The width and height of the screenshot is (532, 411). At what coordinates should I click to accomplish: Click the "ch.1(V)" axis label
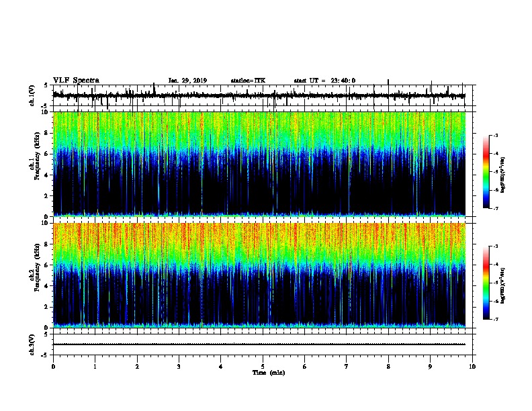(x=32, y=95)
